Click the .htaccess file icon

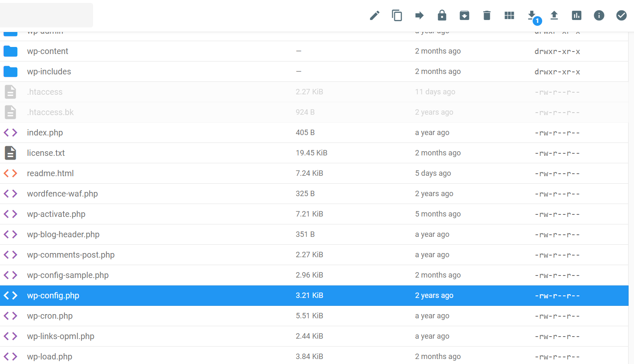tap(10, 92)
